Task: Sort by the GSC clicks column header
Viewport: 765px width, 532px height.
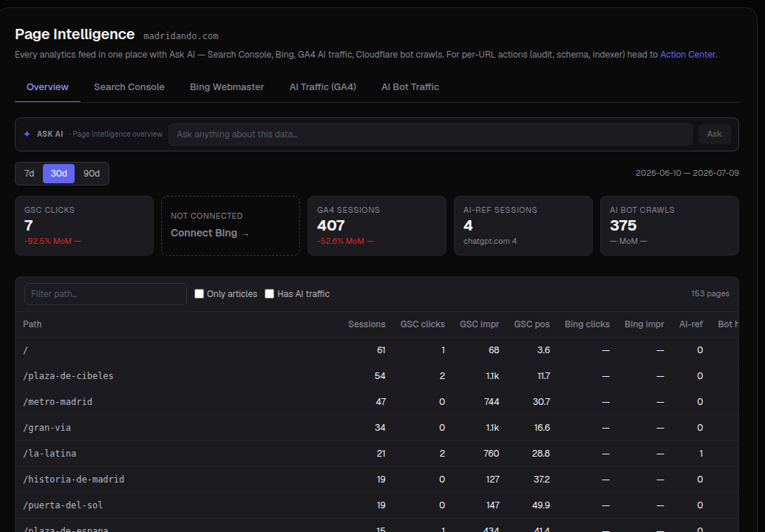Action: click(423, 324)
